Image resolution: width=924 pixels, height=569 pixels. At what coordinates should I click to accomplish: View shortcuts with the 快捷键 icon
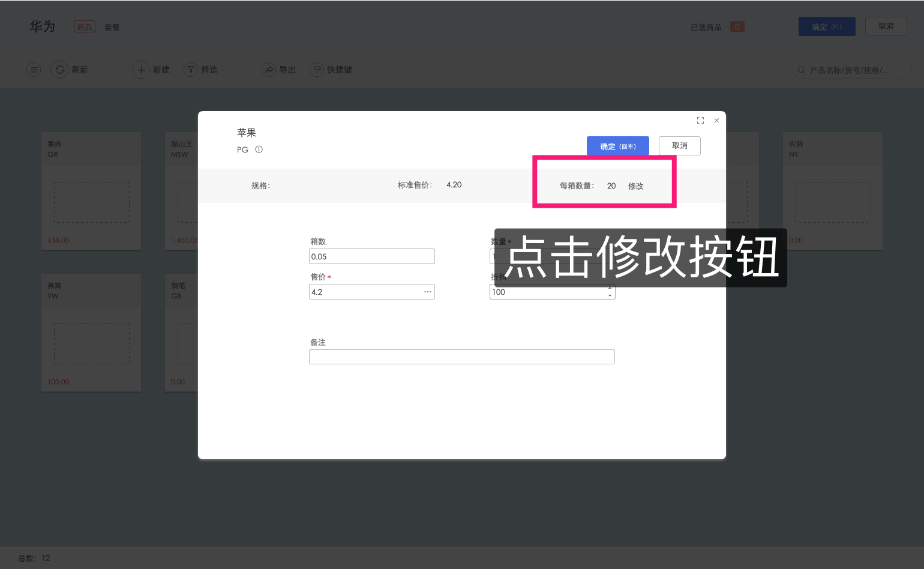pos(317,70)
